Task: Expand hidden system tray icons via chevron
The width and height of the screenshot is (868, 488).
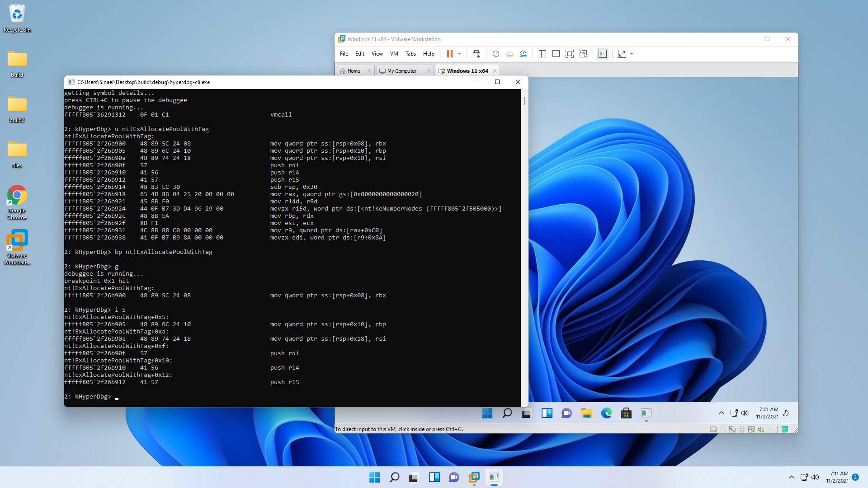Action: [792, 477]
